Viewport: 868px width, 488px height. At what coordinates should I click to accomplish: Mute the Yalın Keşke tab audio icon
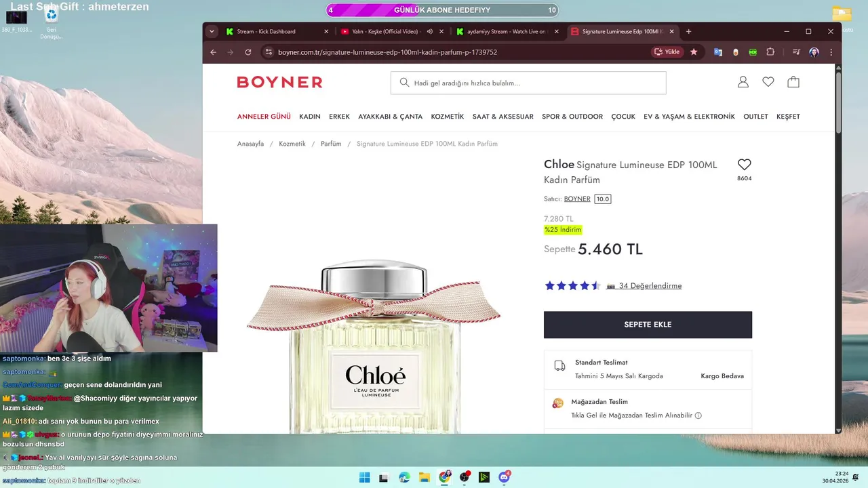(430, 31)
